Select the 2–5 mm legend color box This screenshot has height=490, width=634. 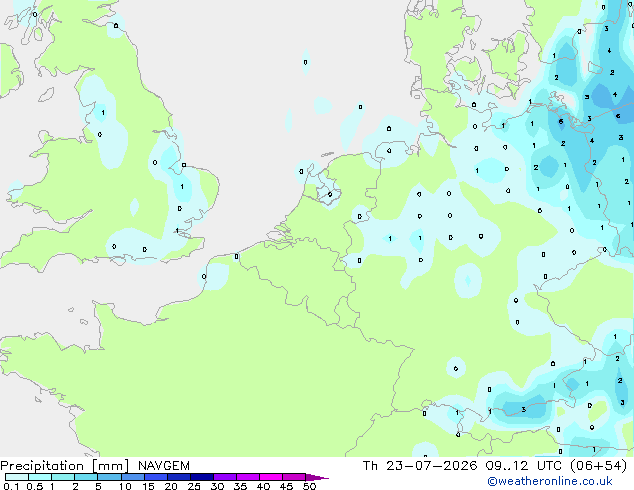pyautogui.click(x=86, y=477)
